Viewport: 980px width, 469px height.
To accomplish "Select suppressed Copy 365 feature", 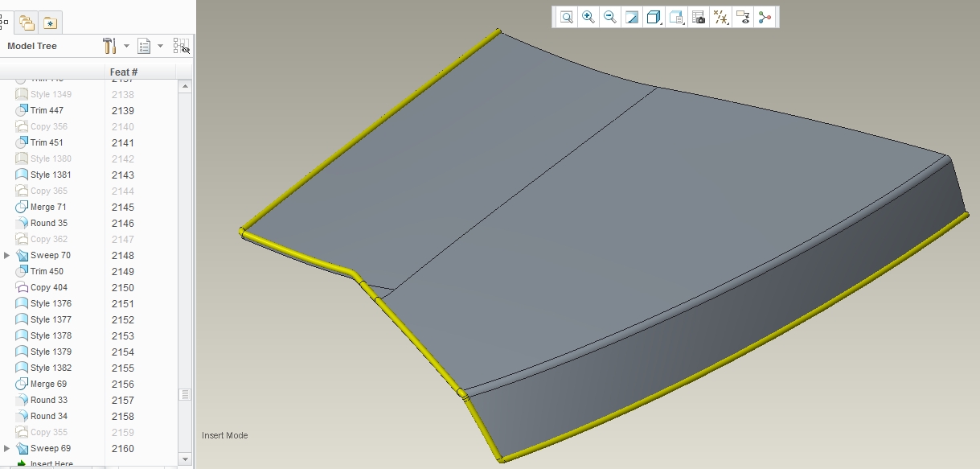I will point(49,191).
